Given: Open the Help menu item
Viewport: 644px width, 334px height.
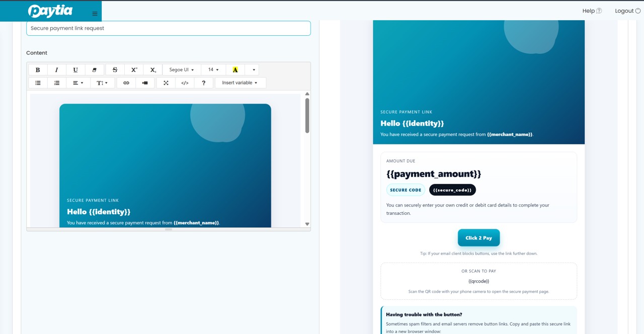Looking at the screenshot, I should tap(592, 11).
